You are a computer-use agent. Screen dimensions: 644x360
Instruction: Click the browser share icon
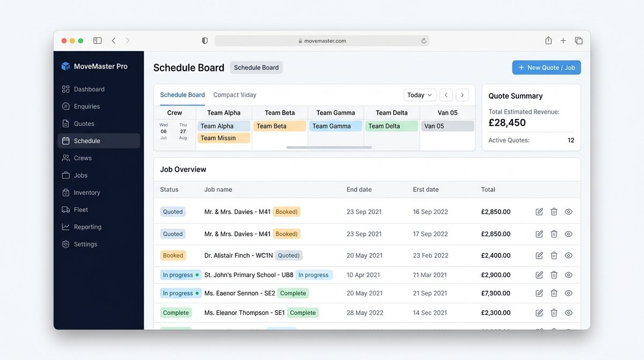[x=548, y=40]
